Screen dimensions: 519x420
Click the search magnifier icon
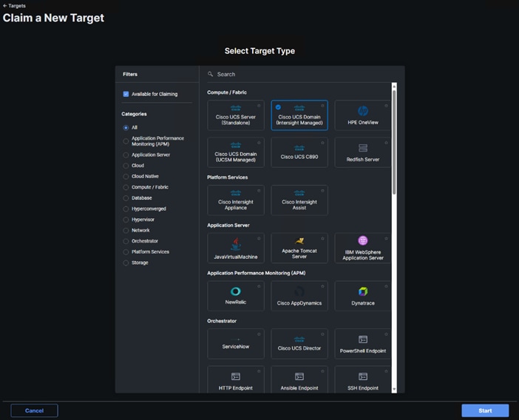coord(210,74)
